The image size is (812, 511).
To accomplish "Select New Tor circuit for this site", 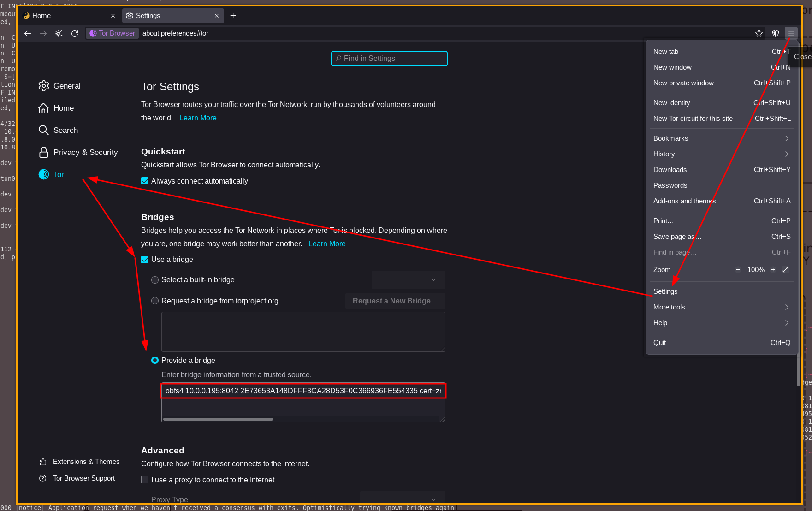I will coord(722,119).
